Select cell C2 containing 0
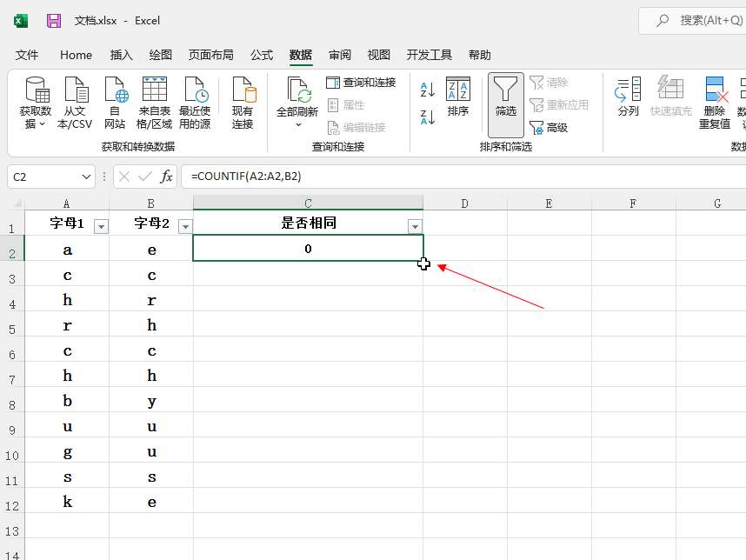The height and width of the screenshot is (560, 746). click(x=309, y=248)
